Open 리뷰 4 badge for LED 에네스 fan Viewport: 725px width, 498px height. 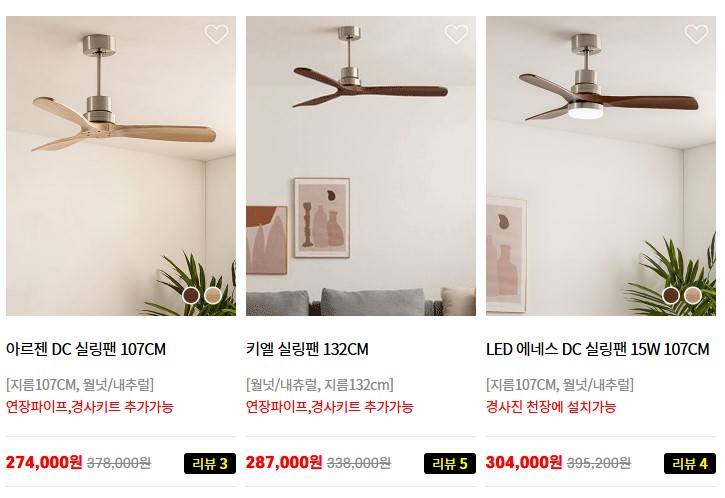[x=690, y=463]
